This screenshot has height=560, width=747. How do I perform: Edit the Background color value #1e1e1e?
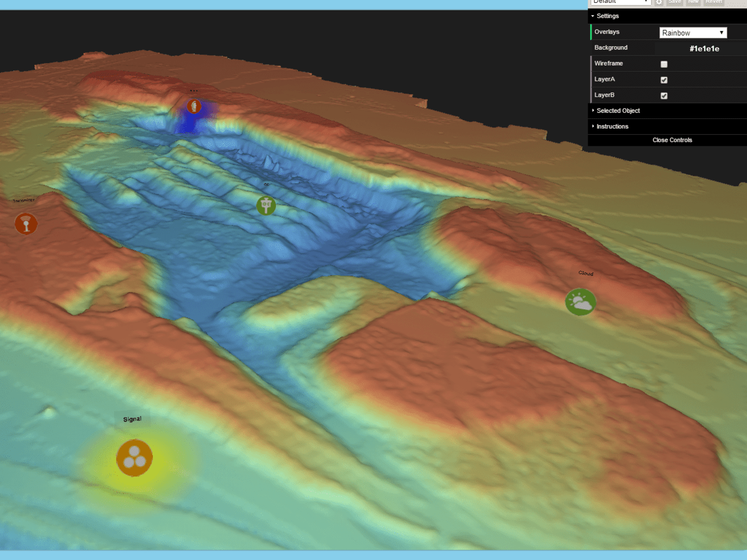tap(704, 48)
